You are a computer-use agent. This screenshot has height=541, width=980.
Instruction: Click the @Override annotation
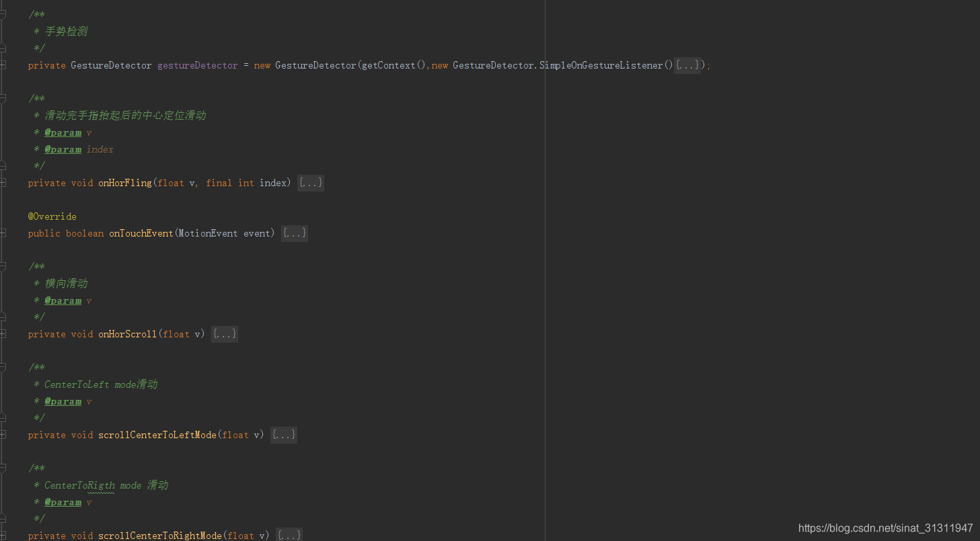click(x=52, y=216)
